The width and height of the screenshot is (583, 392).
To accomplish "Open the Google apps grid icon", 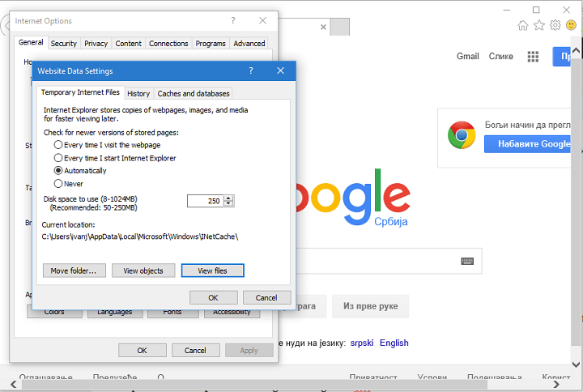I will tap(533, 57).
